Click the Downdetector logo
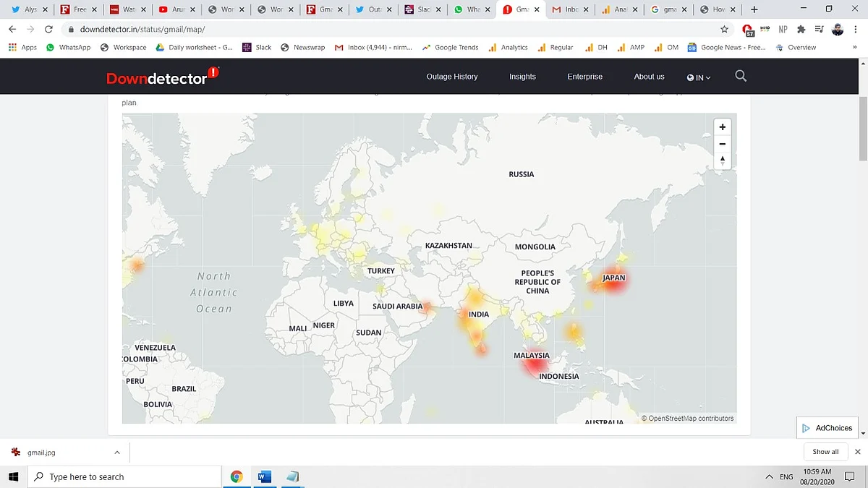 click(x=163, y=76)
